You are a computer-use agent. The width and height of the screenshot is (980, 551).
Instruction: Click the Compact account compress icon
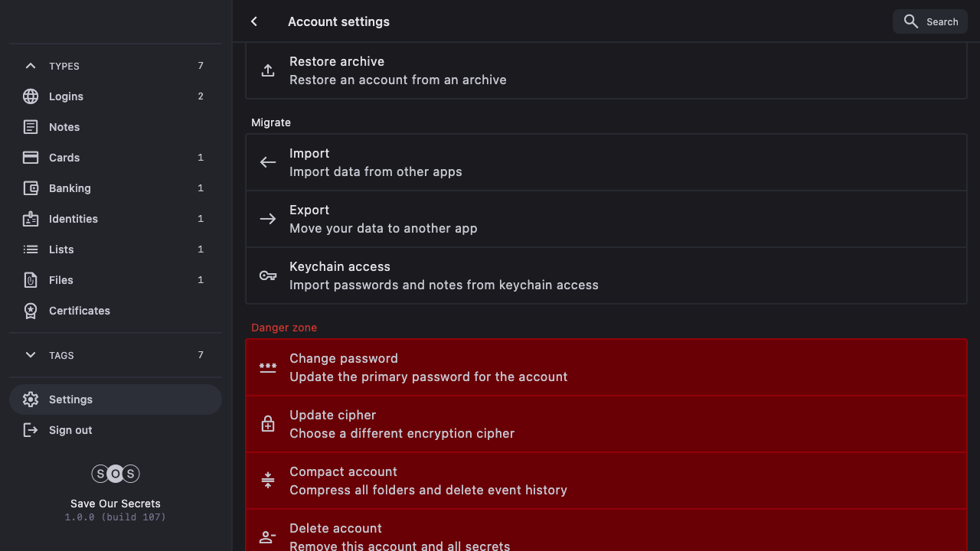(x=268, y=481)
